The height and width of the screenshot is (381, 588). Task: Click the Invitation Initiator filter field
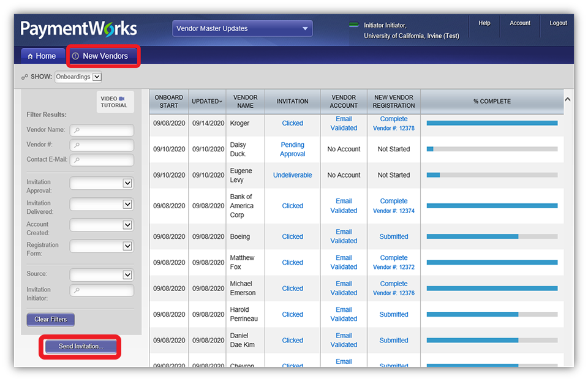point(102,290)
